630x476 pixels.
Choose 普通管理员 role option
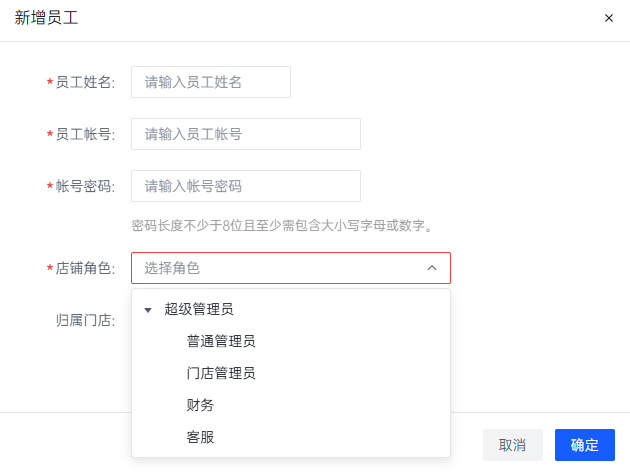tap(220, 341)
